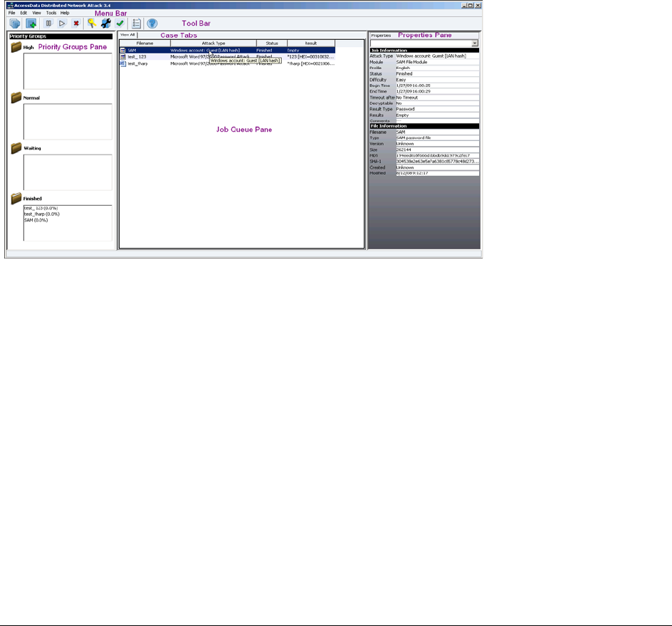Image resolution: width=672 pixels, height=626 pixels.
Task: Click the empty Waiting priority list box
Action: 68,172
